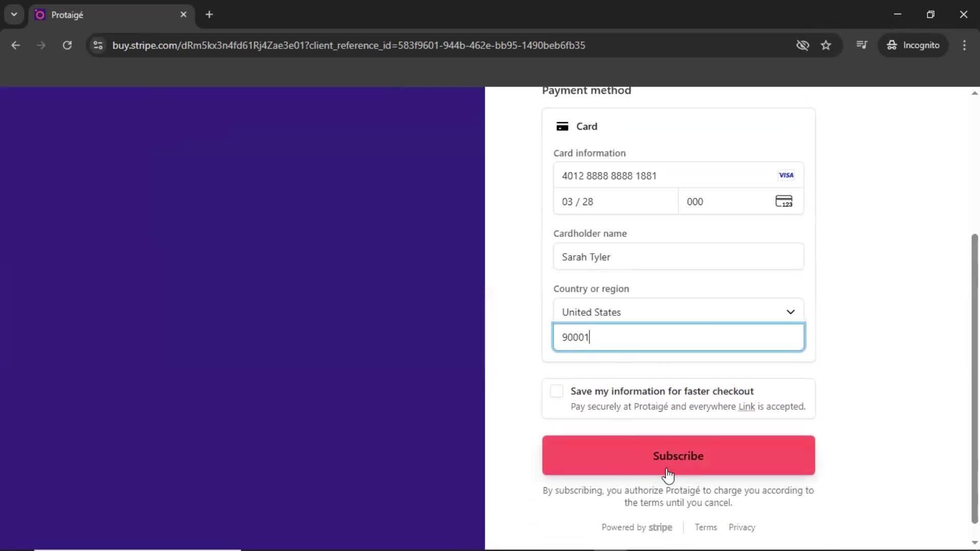Screen dimensions: 980x551
Task: Bookmark this page with the star icon
Action: click(x=826, y=45)
